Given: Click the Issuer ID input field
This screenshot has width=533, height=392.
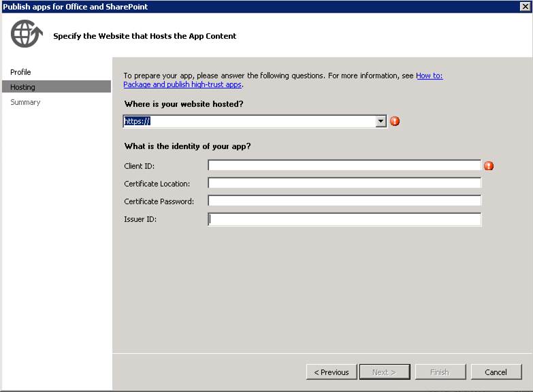Looking at the screenshot, I should pyautogui.click(x=344, y=219).
